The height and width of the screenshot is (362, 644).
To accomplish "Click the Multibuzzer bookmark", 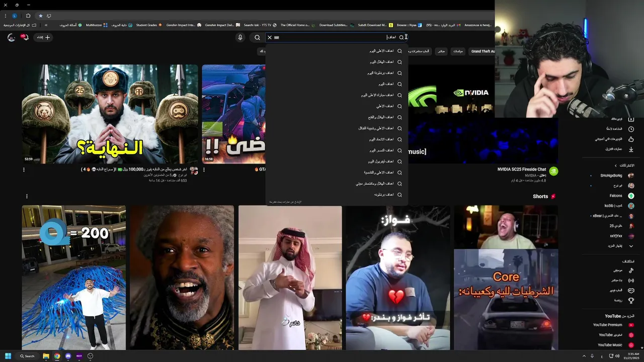I will [97, 25].
